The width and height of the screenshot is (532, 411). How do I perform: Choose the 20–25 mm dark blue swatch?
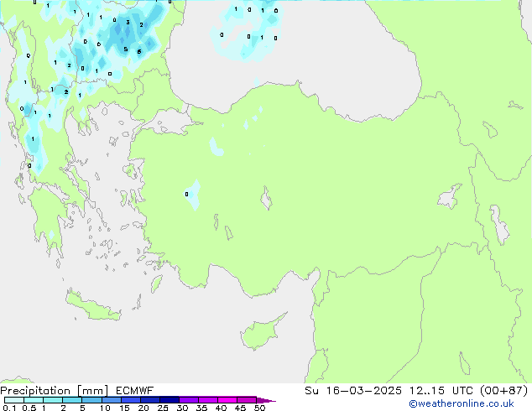pyautogui.click(x=149, y=400)
